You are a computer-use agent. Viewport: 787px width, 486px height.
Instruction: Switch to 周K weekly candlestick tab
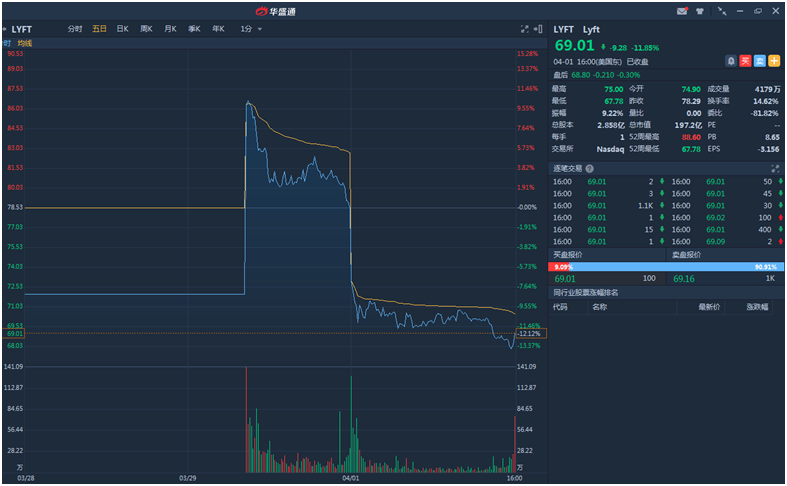coord(146,29)
